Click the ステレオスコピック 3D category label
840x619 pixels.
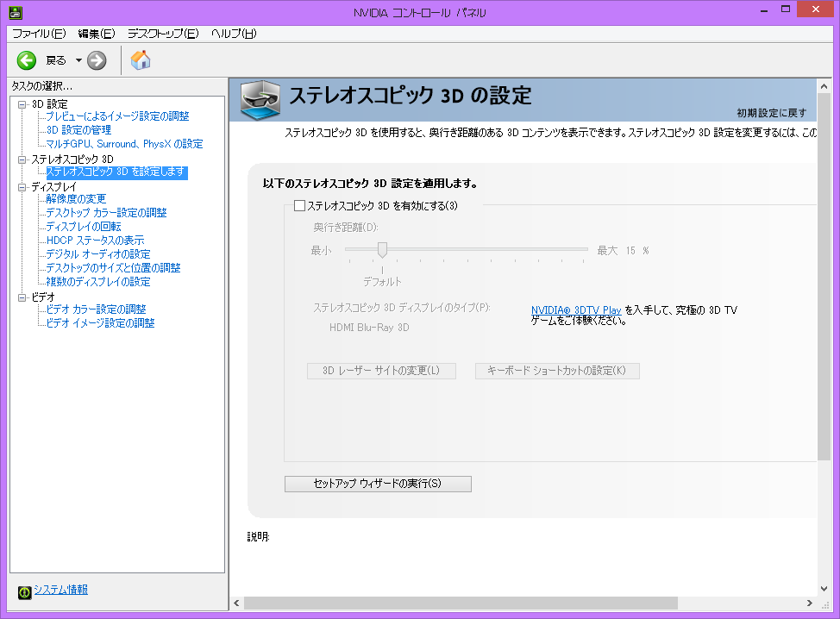click(72, 159)
